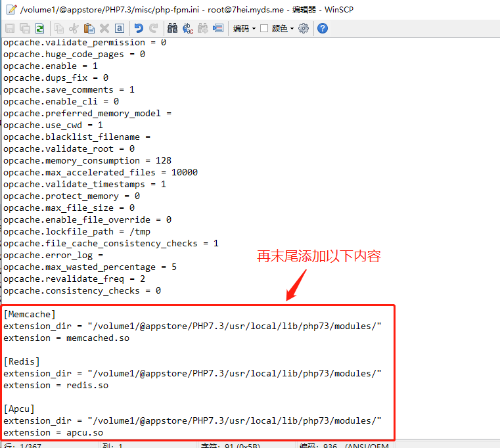Click the Save file icon
Viewport: 500px width, 448px height.
tap(10, 28)
